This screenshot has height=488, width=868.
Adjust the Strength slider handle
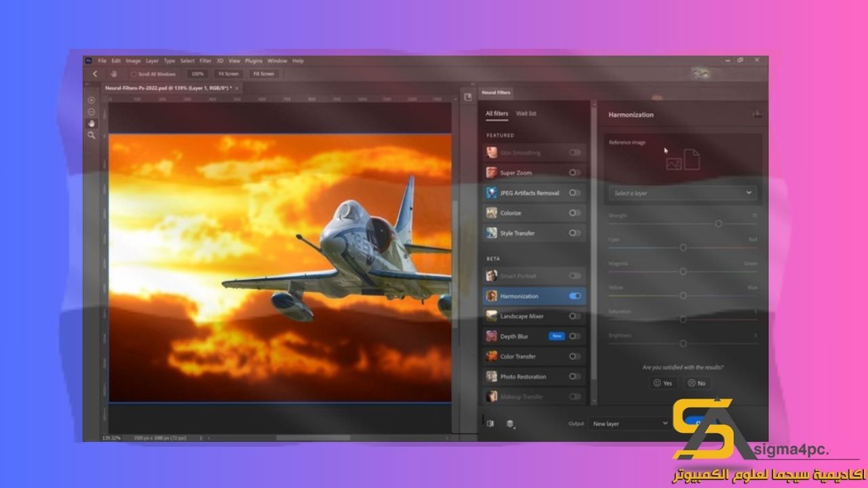(718, 224)
